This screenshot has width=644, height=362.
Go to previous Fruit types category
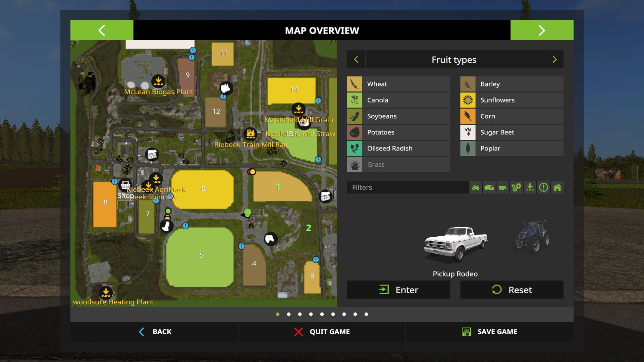(x=356, y=60)
